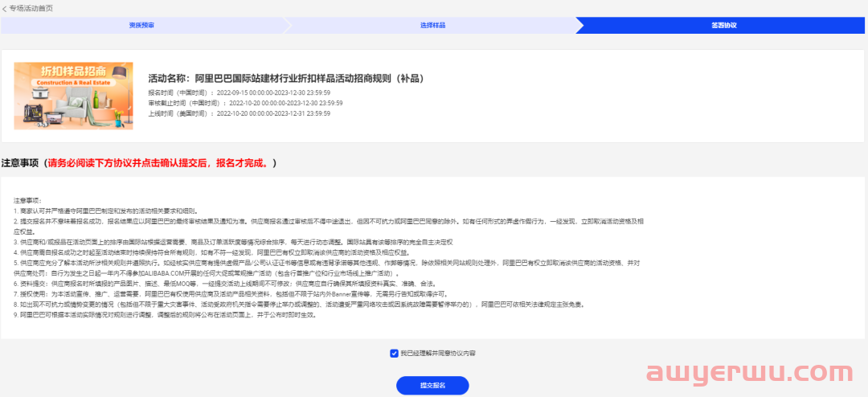Click rule 1 about 商家认可并严格遵守
Viewport: 868px width, 397px height.
(x=106, y=211)
